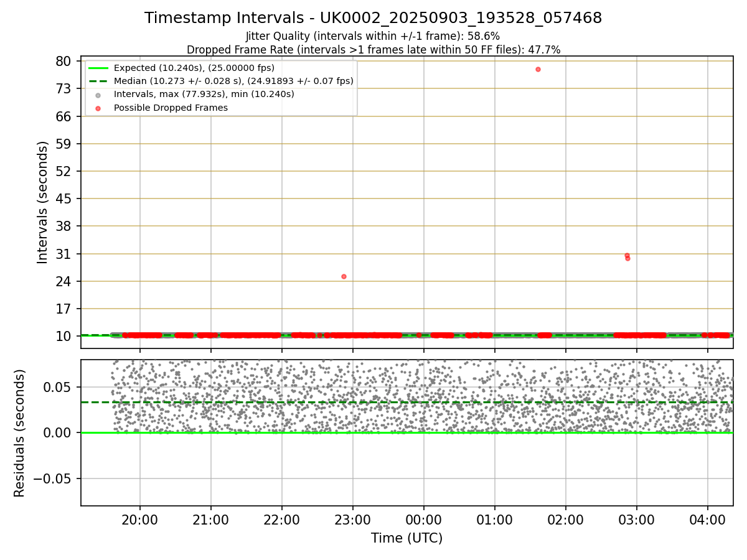Click the y-axis tick label '10'
The image size is (747, 560).
pyautogui.click(x=63, y=336)
